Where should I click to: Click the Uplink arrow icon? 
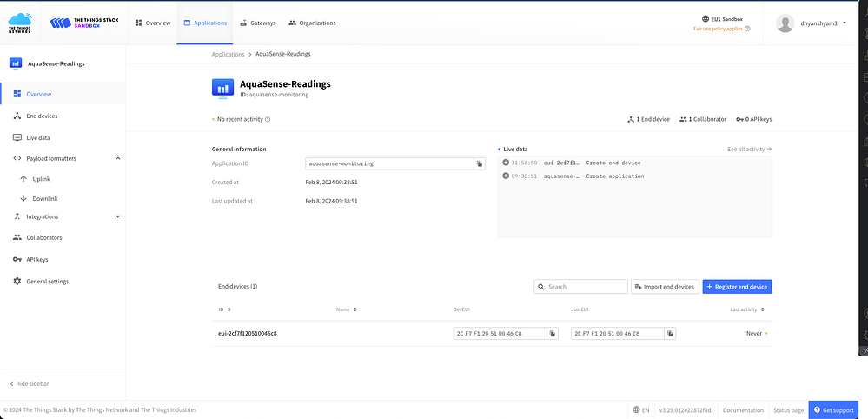(x=23, y=179)
